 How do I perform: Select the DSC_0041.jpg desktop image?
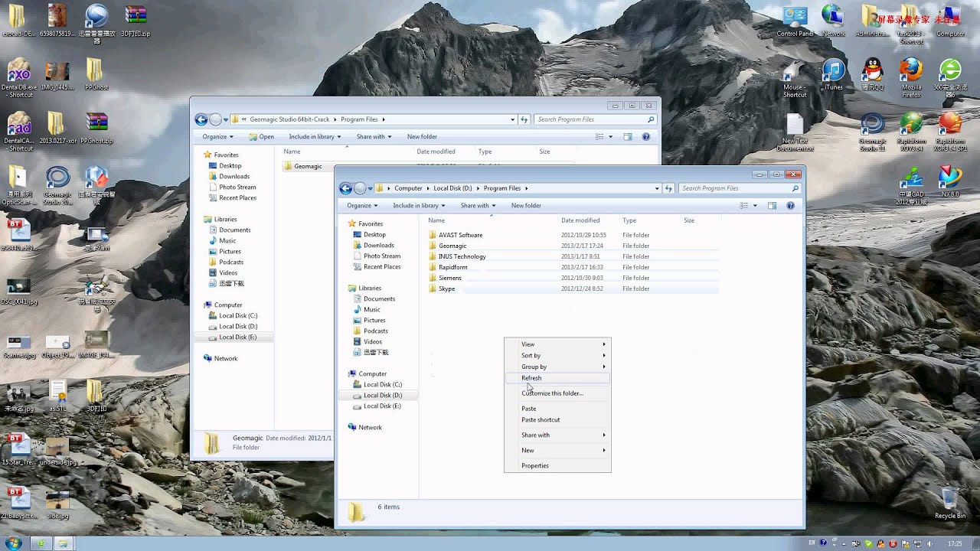pyautogui.click(x=18, y=292)
